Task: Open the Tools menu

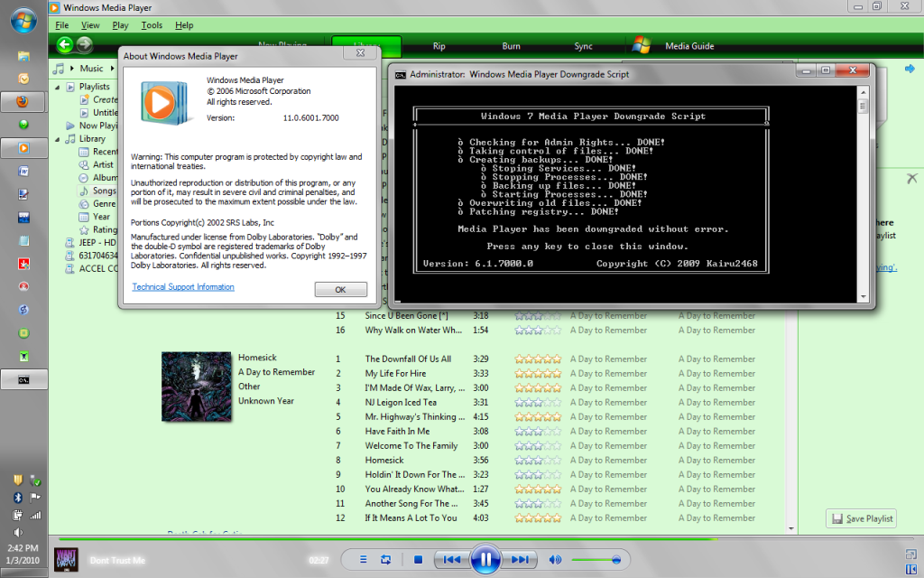Action: [152, 25]
